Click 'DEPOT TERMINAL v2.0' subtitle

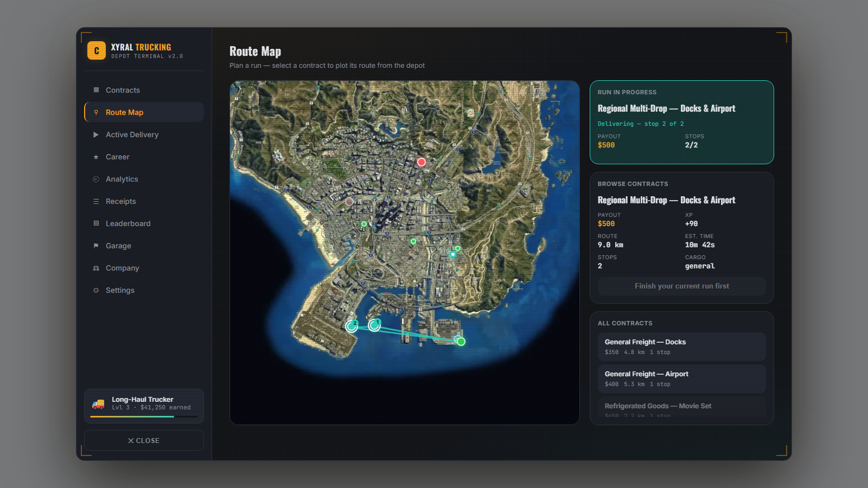pos(147,56)
